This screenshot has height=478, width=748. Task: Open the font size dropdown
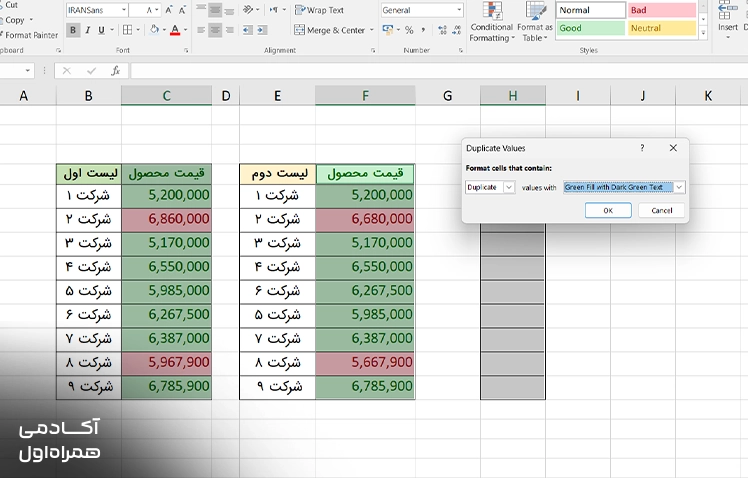156,10
